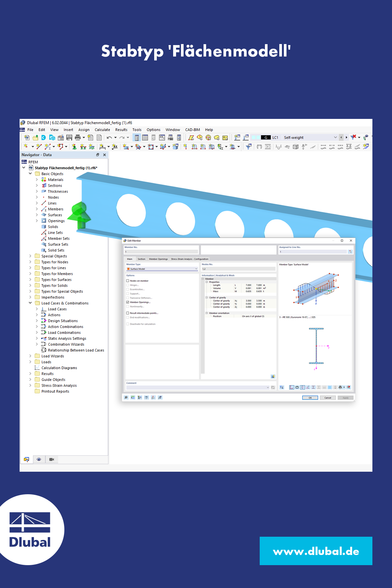This screenshot has height=588, width=392.
Task: Click the I-section view icon below section preview
Action: 313,387
